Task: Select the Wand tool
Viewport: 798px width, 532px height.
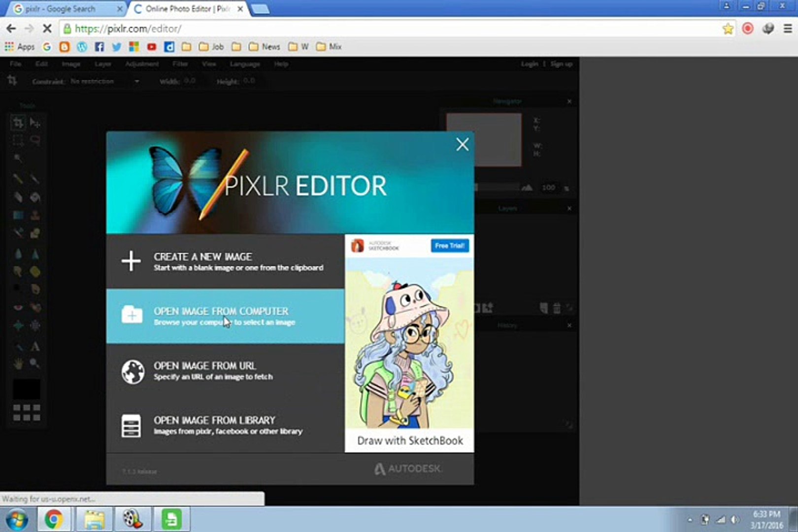Action: coord(18,158)
